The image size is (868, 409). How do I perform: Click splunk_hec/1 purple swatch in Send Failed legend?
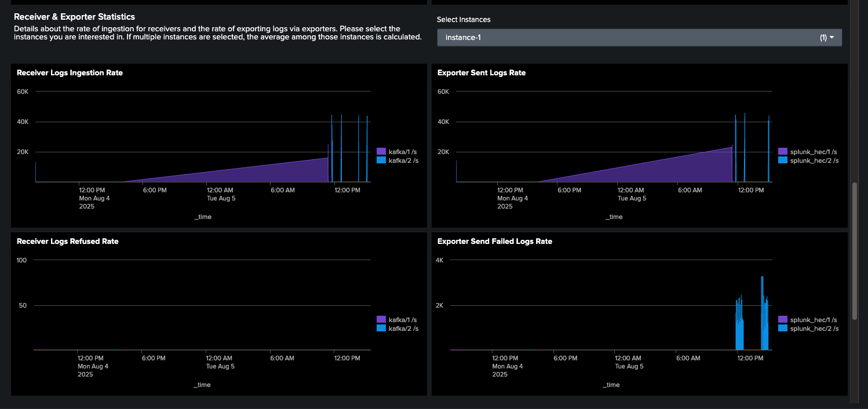pyautogui.click(x=783, y=319)
